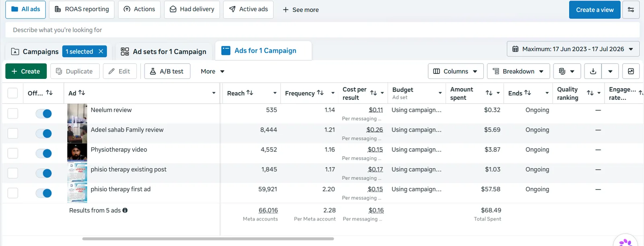Sort by the Off/On column arrows
Image resolution: width=644 pixels, height=246 pixels.
(x=50, y=93)
